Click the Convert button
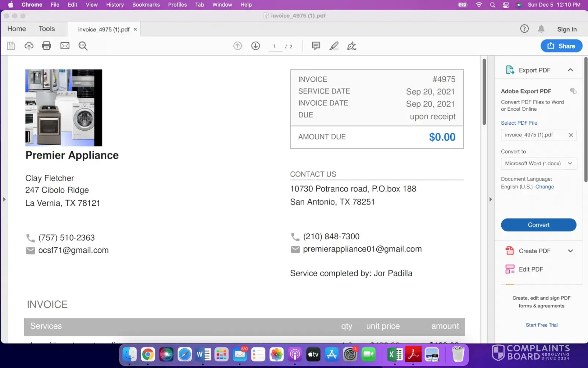Screen dimensions: 588x368 tap(538, 225)
